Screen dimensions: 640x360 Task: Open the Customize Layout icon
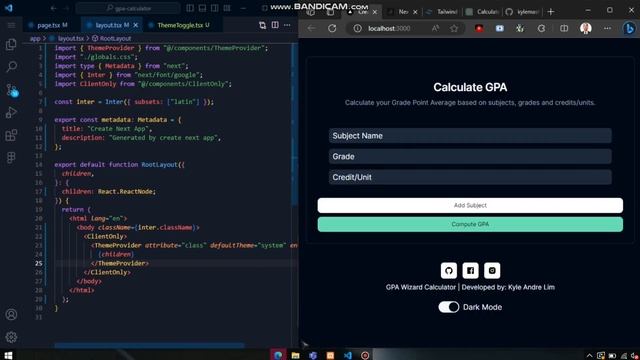coord(227,8)
